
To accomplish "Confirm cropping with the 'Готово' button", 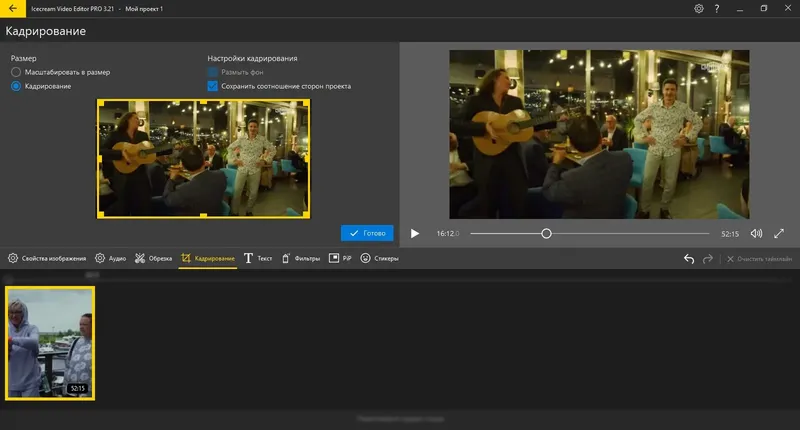I will point(367,233).
